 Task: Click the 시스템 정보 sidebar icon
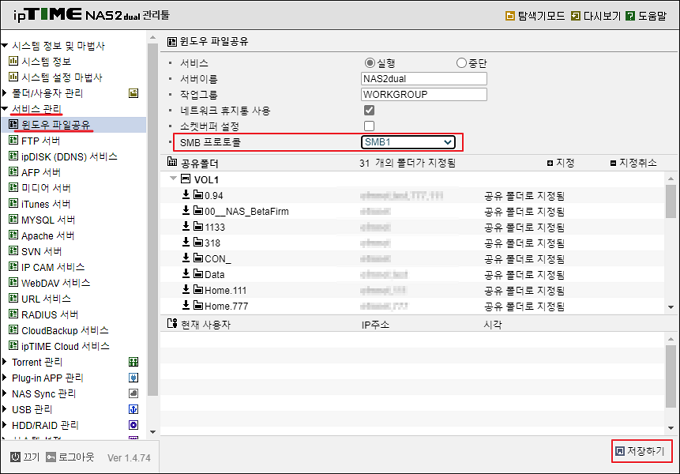point(13,61)
